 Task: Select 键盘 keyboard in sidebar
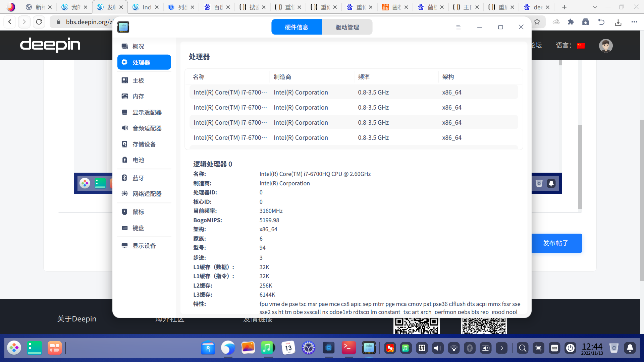coord(138,228)
